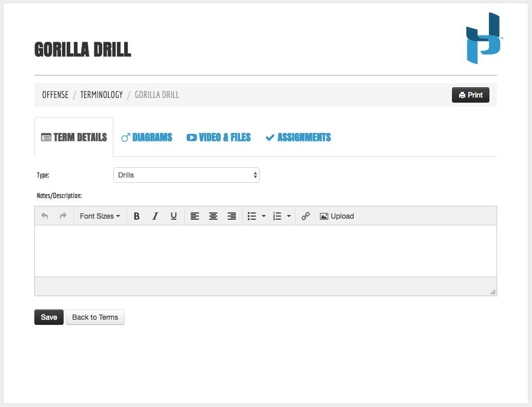This screenshot has width=532, height=407.
Task: Click the Undo arrow in editor toolbar
Action: (x=45, y=216)
